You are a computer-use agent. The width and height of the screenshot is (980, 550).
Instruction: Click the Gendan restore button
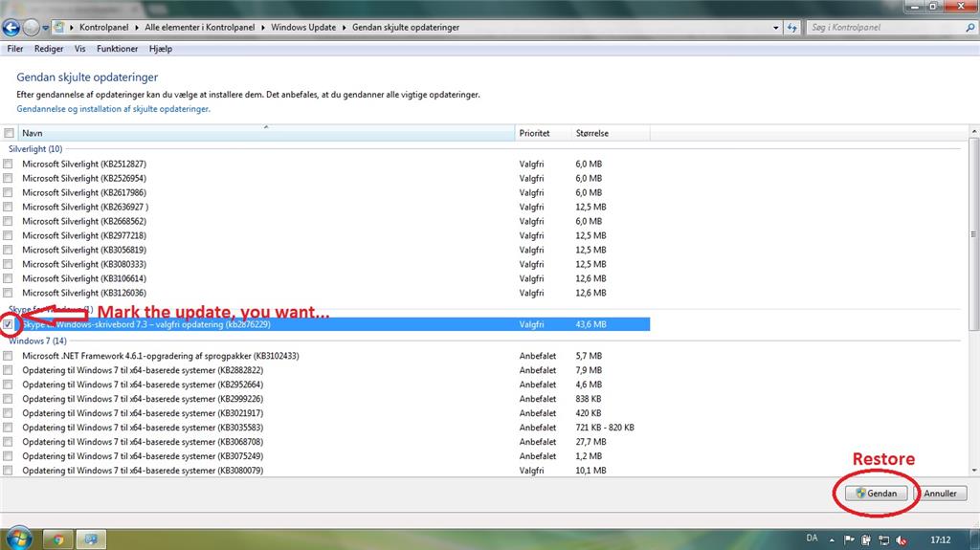coord(877,494)
